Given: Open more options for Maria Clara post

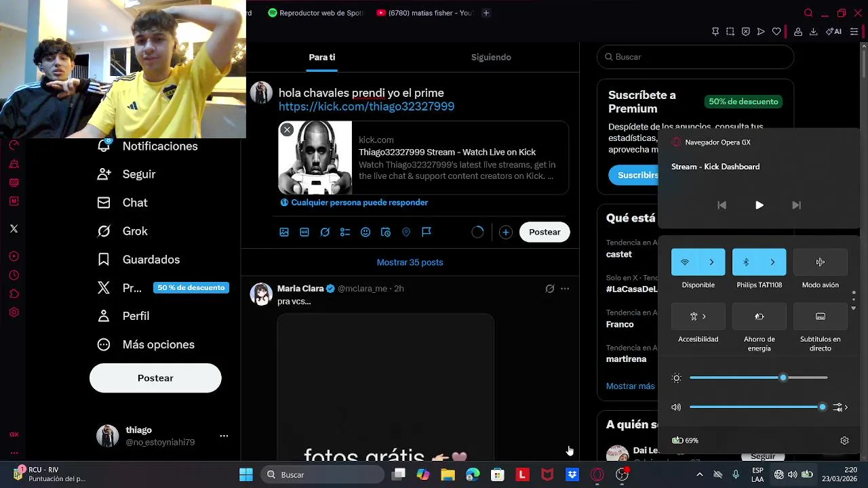Looking at the screenshot, I should click(x=565, y=289).
